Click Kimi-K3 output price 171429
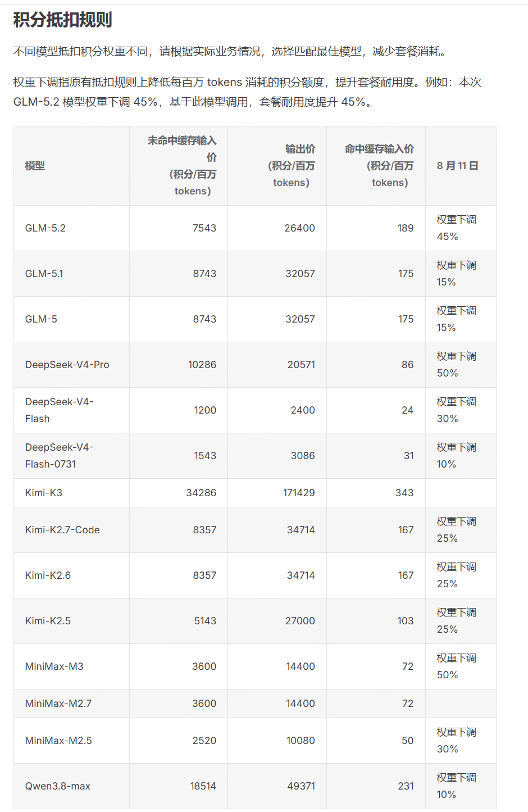The height and width of the screenshot is (812, 528). (x=299, y=493)
